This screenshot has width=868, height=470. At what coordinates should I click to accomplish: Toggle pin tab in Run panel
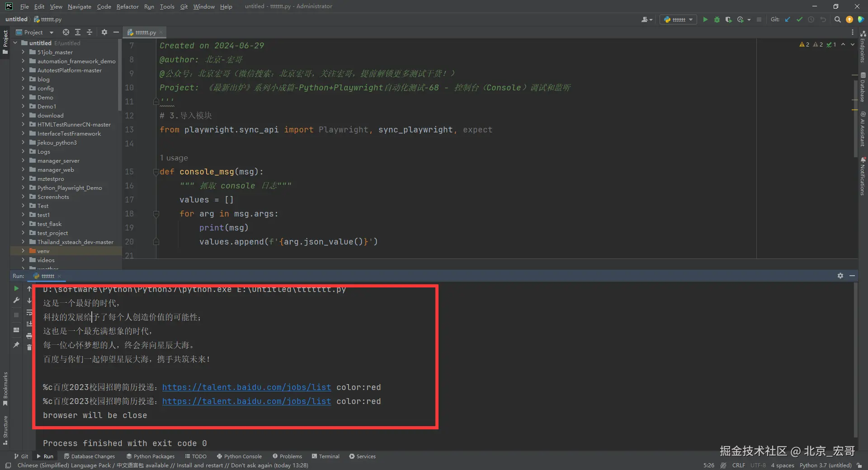coord(16,345)
